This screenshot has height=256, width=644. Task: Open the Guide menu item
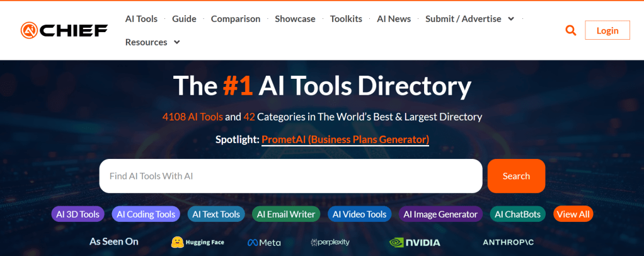pyautogui.click(x=184, y=19)
